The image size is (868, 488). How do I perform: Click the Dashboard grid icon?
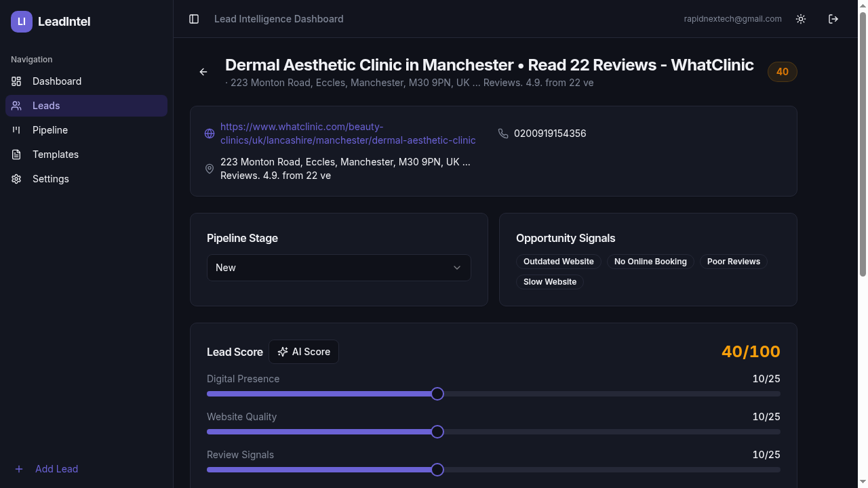pos(16,81)
